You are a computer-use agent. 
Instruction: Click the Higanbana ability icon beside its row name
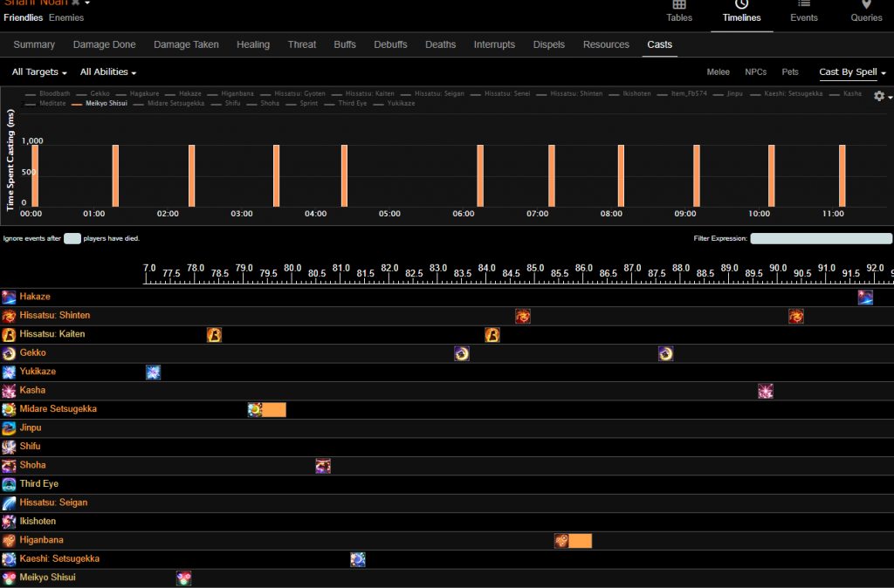9,540
